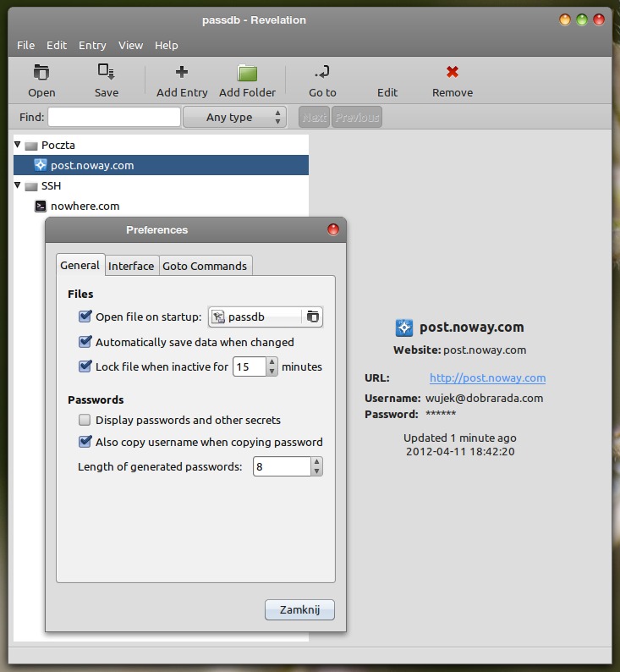Open the View menu
This screenshot has height=672, width=620.
point(130,45)
